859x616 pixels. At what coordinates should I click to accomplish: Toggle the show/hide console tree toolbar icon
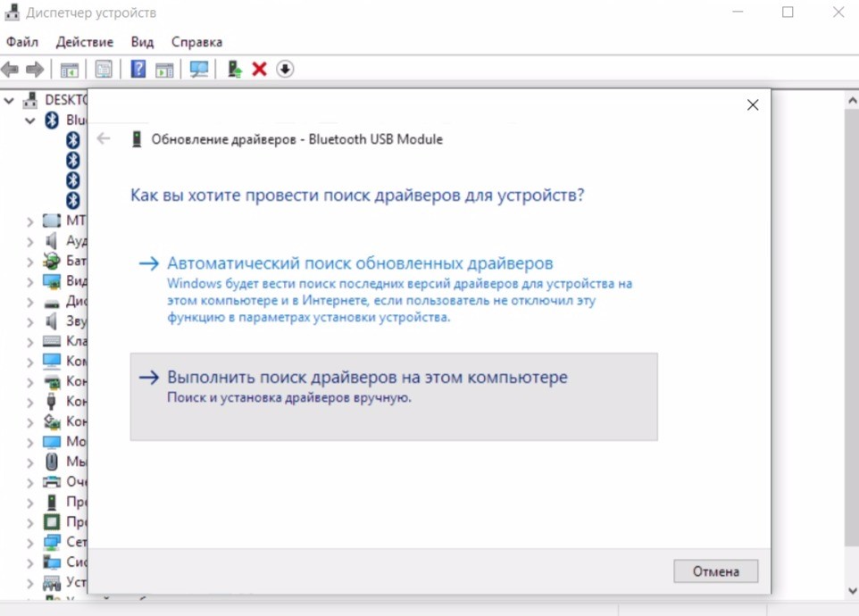69,70
